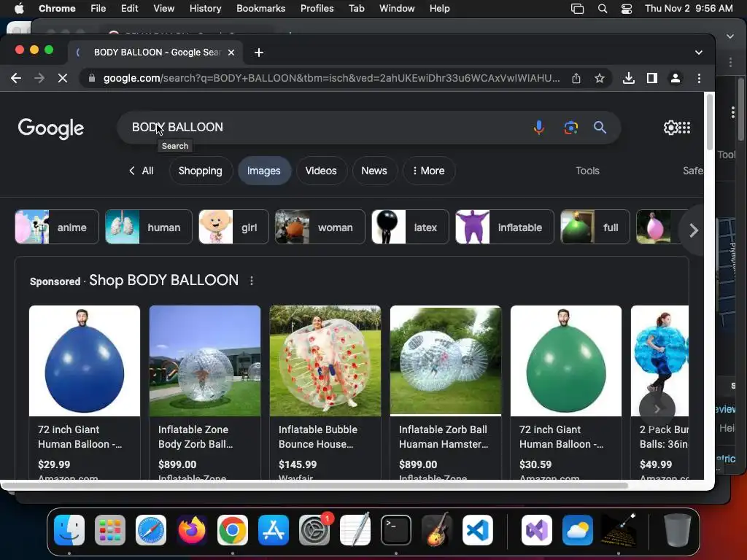
Task: Click the lock icon beside the URL
Action: [x=92, y=78]
